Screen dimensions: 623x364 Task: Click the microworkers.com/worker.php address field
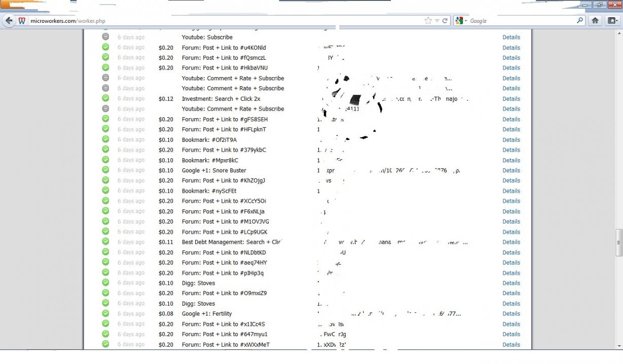click(x=226, y=21)
